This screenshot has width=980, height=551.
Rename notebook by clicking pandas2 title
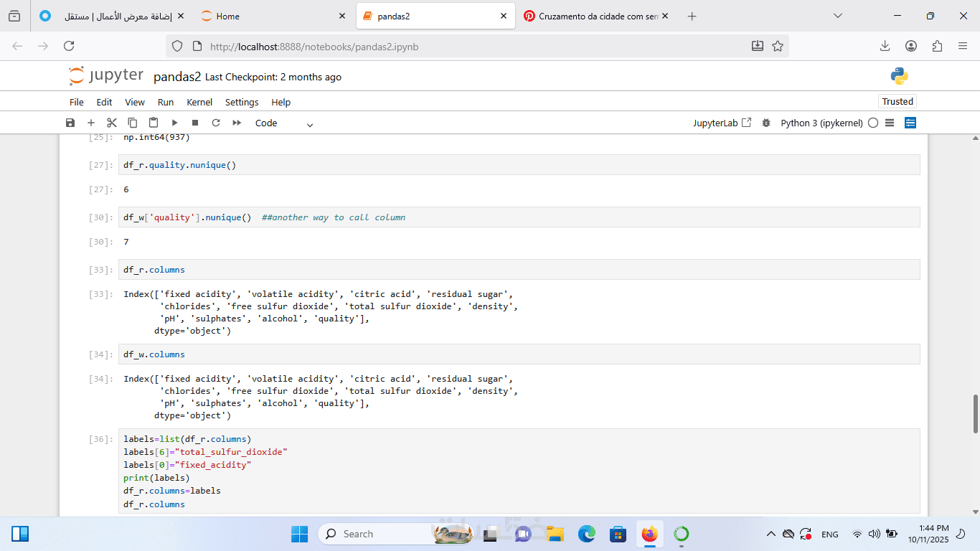tap(177, 76)
